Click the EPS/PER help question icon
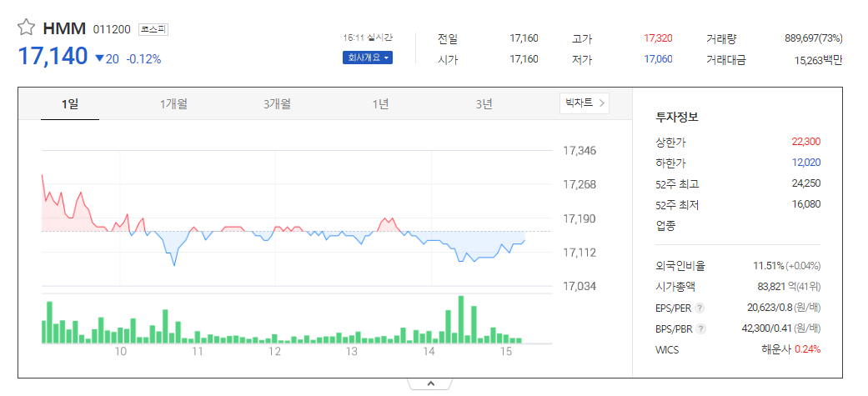This screenshot has width=868, height=396. [700, 308]
